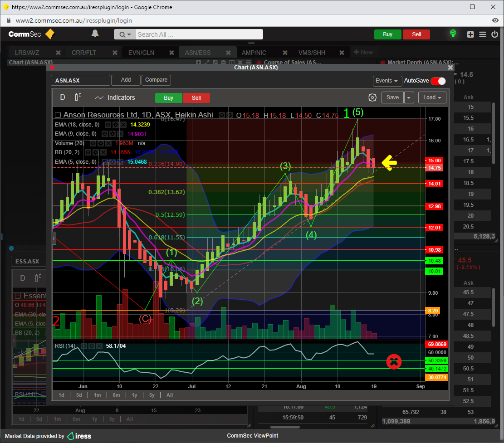Remove the Volume (20) indicator
This screenshot has height=443, width=504.
pyautogui.click(x=108, y=143)
